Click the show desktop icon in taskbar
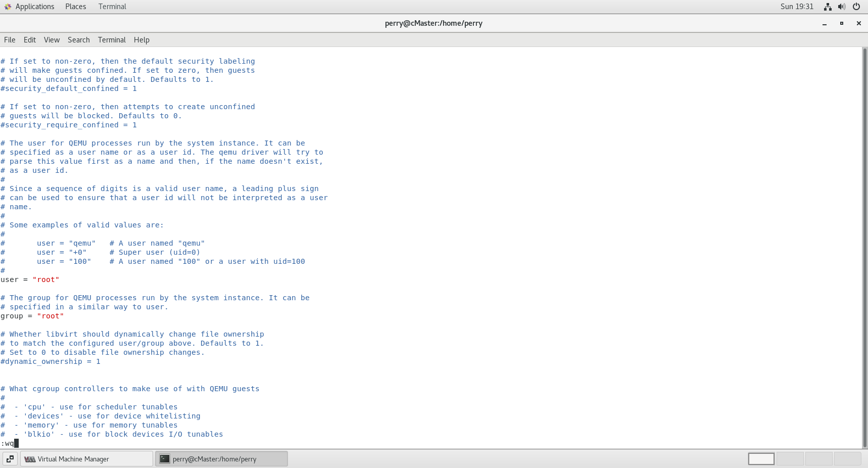 (10, 459)
